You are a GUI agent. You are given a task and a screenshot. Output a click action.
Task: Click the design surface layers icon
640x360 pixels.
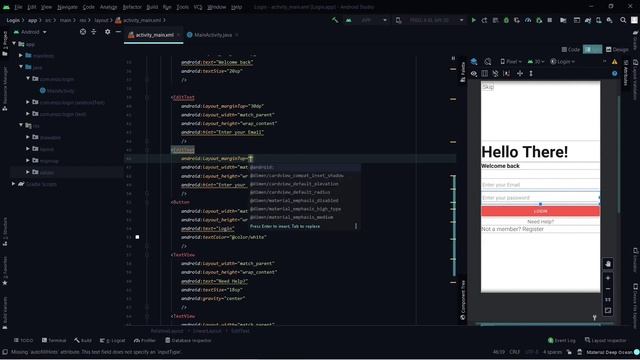tap(474, 62)
